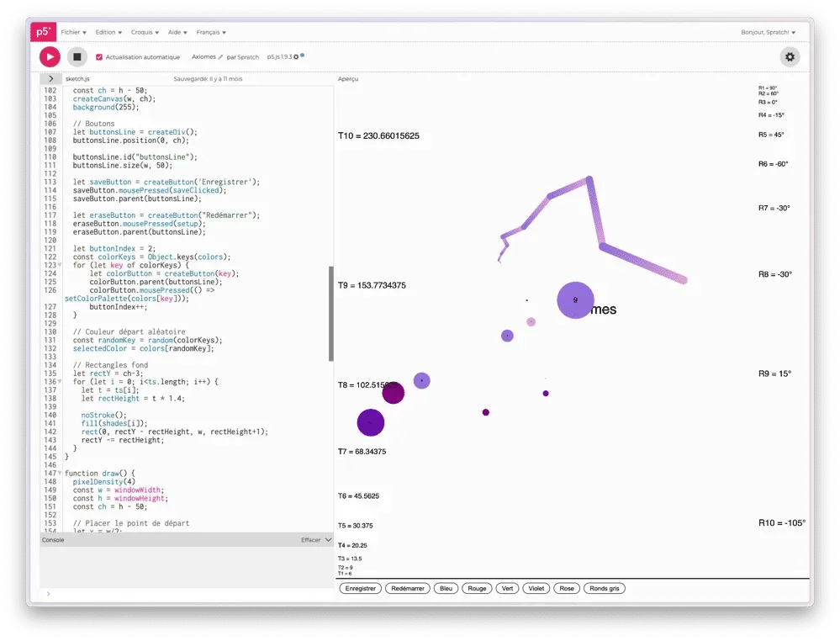Open the Fichier menu
Viewport: 840px width, 641px height.
pos(71,32)
